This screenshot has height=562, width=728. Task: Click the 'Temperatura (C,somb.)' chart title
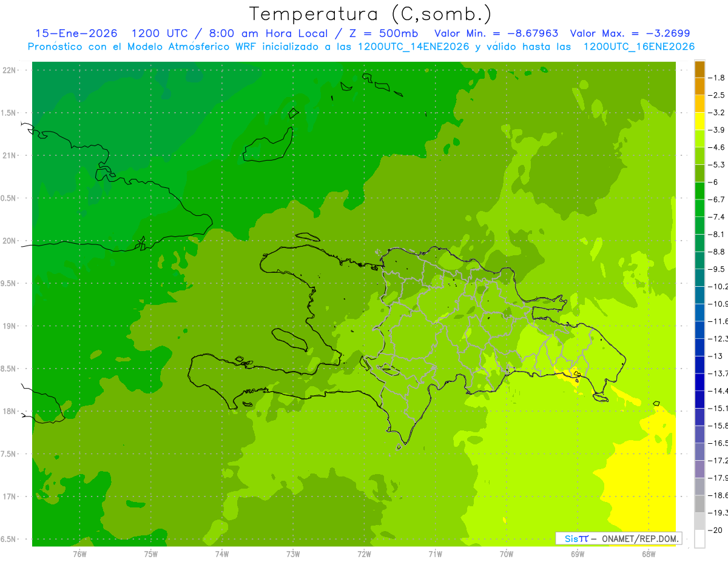click(371, 13)
